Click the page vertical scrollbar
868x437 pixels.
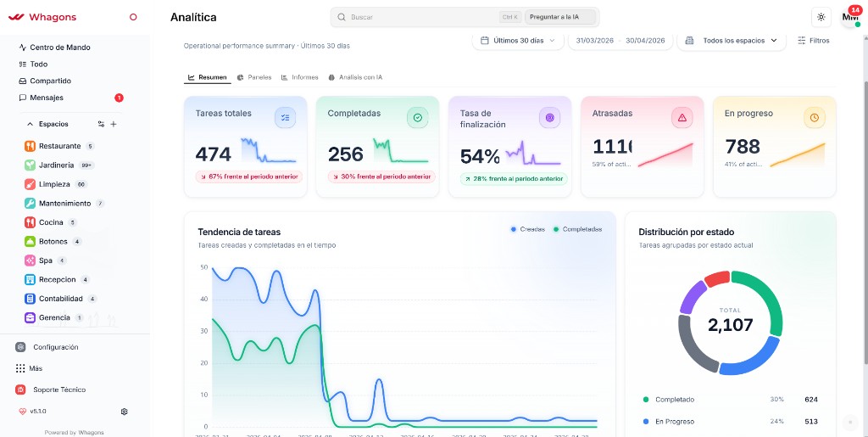pyautogui.click(x=865, y=221)
